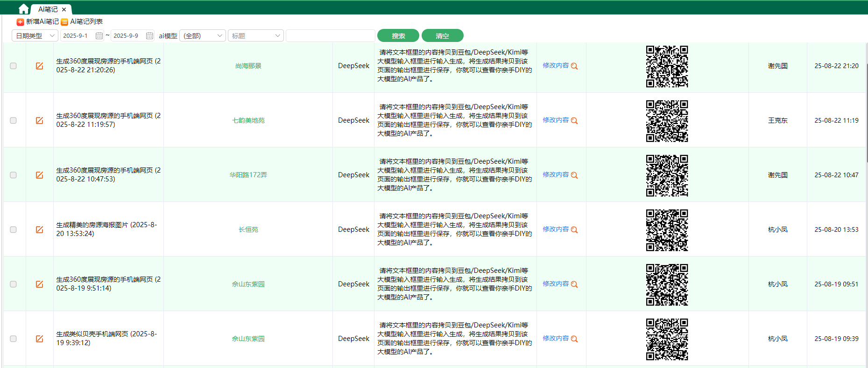Tick checkbox for 尚海郦景 row
The width and height of the screenshot is (868, 368).
[13, 66]
